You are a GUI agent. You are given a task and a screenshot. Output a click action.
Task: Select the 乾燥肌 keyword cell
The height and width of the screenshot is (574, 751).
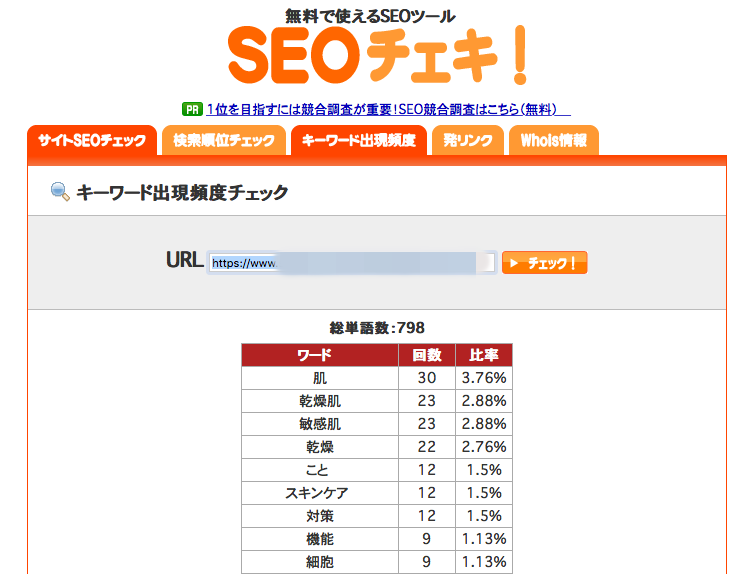click(320, 401)
